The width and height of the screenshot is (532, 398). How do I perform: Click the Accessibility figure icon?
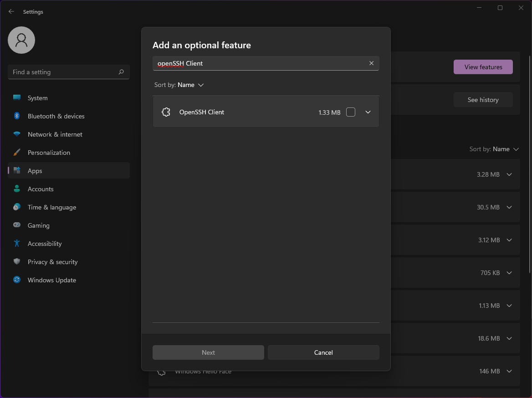[16, 243]
